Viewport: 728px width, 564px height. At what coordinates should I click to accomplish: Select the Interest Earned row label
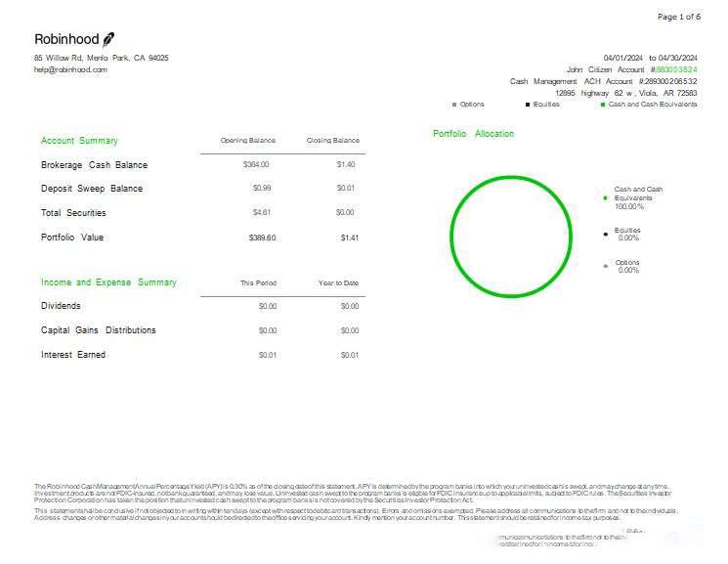(73, 355)
